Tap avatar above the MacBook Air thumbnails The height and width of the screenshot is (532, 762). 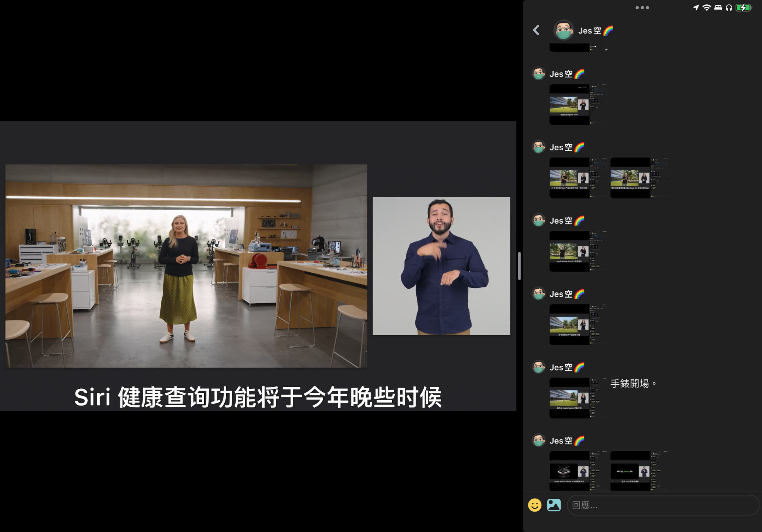tap(538, 147)
